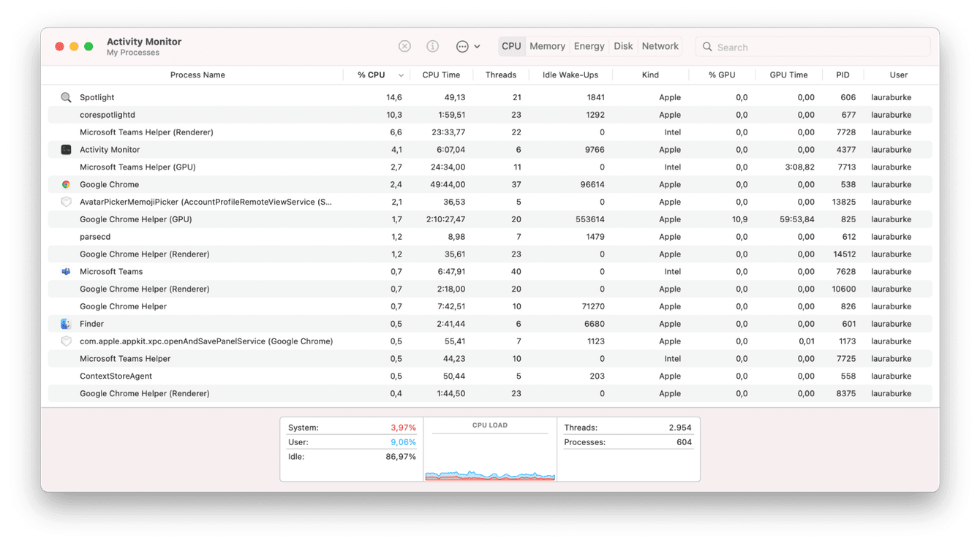Switch to the Energy view
980x546 pixels.
tap(589, 46)
